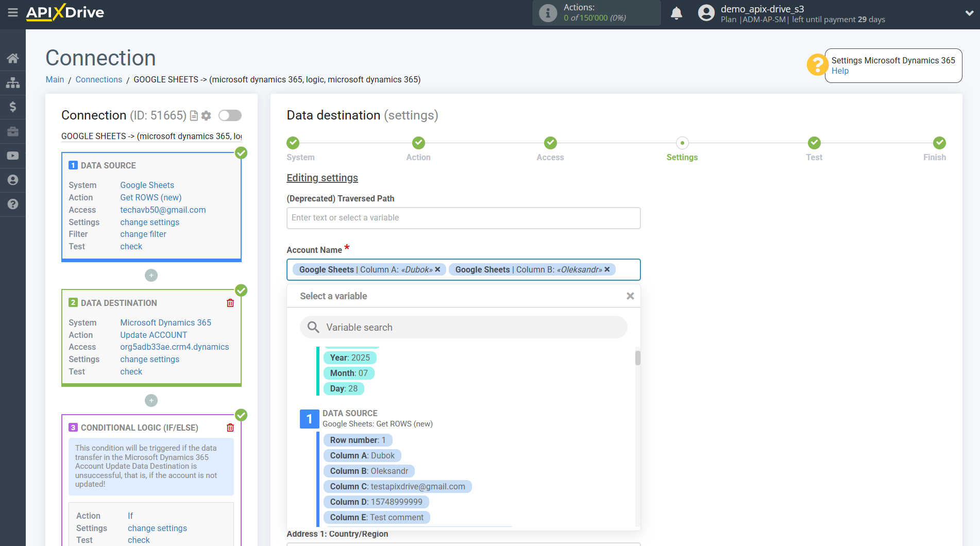The width and height of the screenshot is (980, 546).
Task: Go to Main breadcrumb
Action: tap(55, 79)
